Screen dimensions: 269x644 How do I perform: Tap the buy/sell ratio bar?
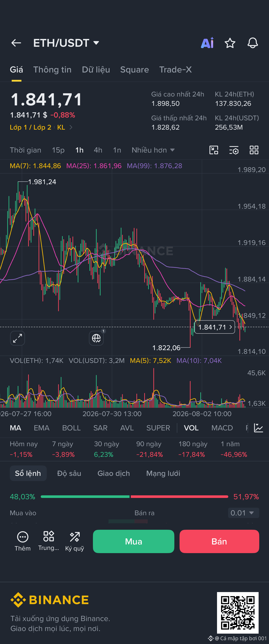click(134, 496)
